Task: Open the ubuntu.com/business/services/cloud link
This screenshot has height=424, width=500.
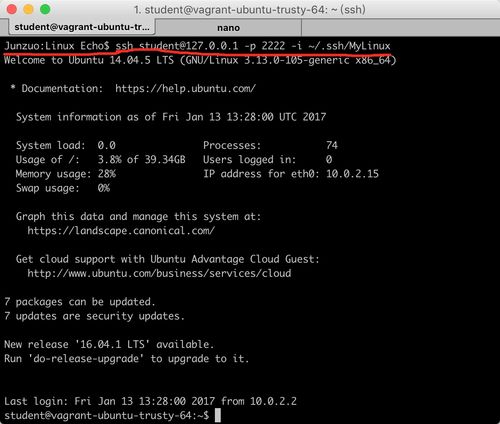Action: (x=159, y=273)
